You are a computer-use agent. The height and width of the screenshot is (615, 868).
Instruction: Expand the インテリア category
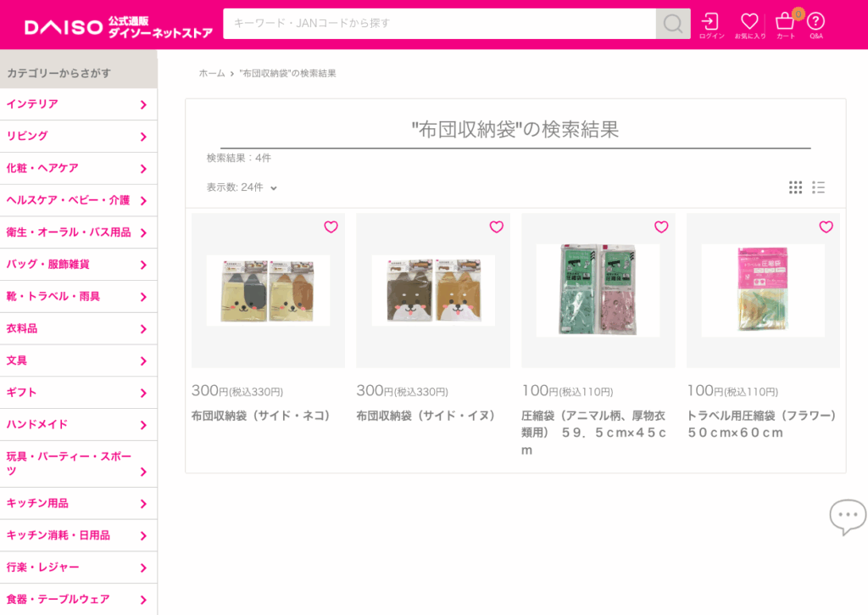pos(79,104)
